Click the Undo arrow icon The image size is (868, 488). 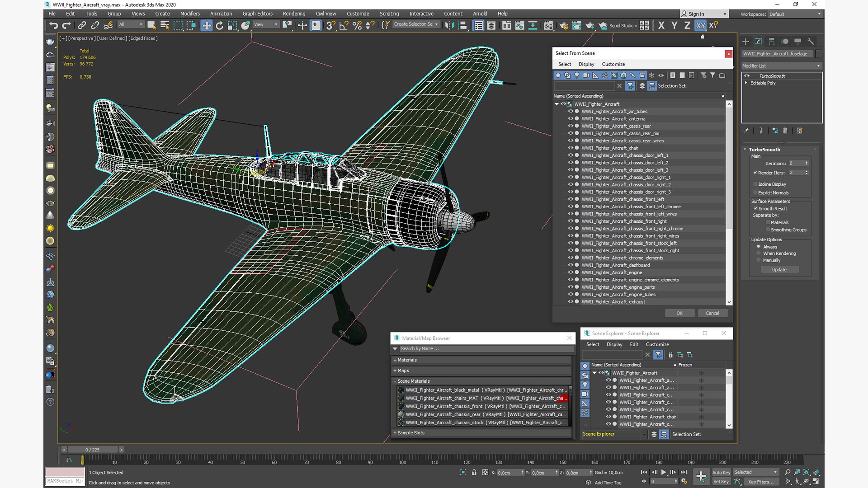[53, 26]
